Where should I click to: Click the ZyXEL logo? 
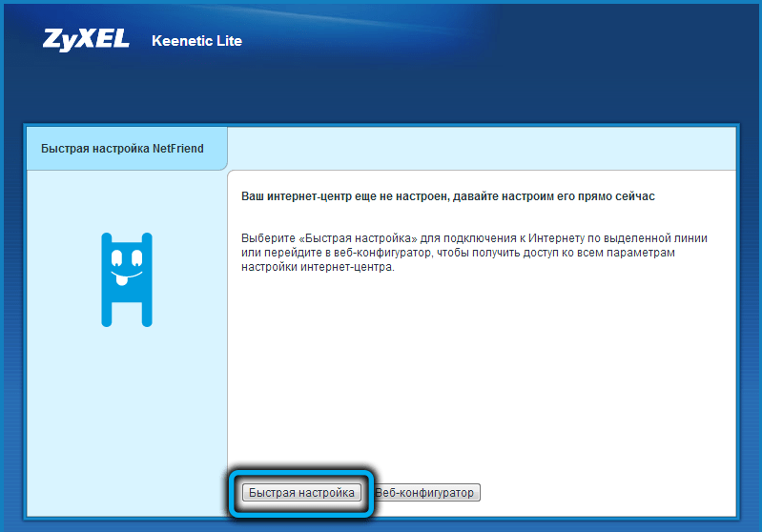pos(86,40)
